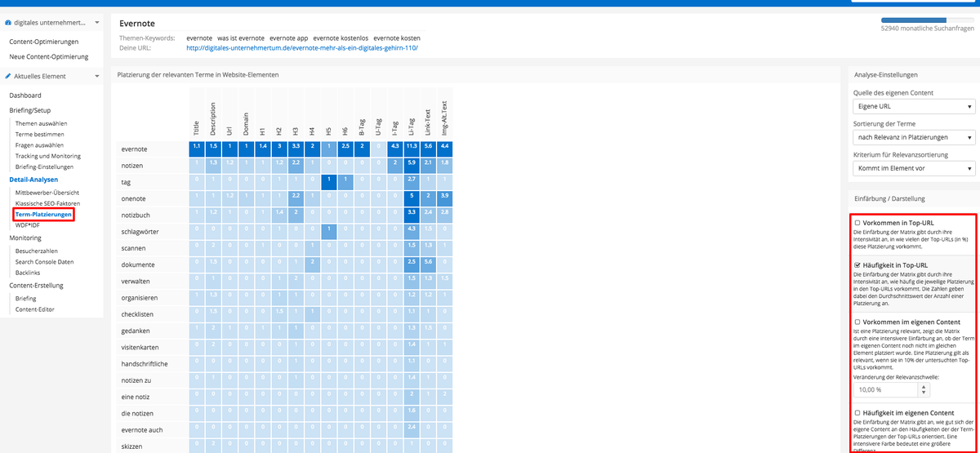The width and height of the screenshot is (980, 453).
Task: Uncheck Häufigkeit in Top-URL checkbox
Action: pyautogui.click(x=857, y=265)
